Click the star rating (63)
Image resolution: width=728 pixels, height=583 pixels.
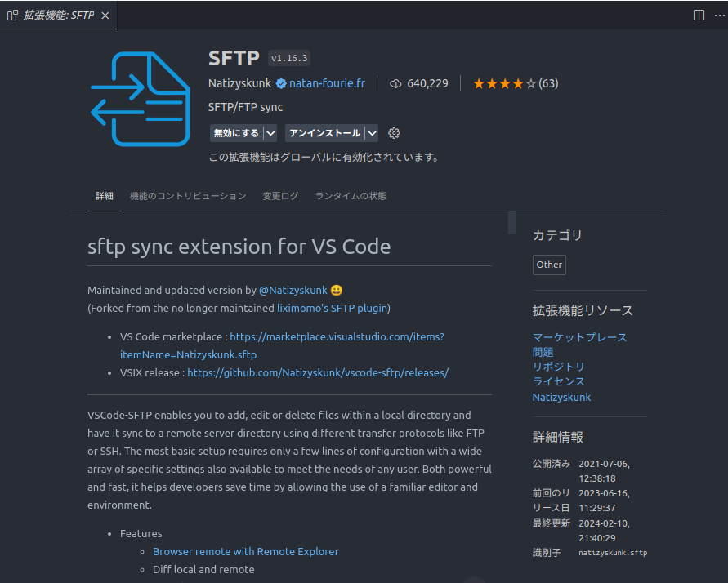516,83
